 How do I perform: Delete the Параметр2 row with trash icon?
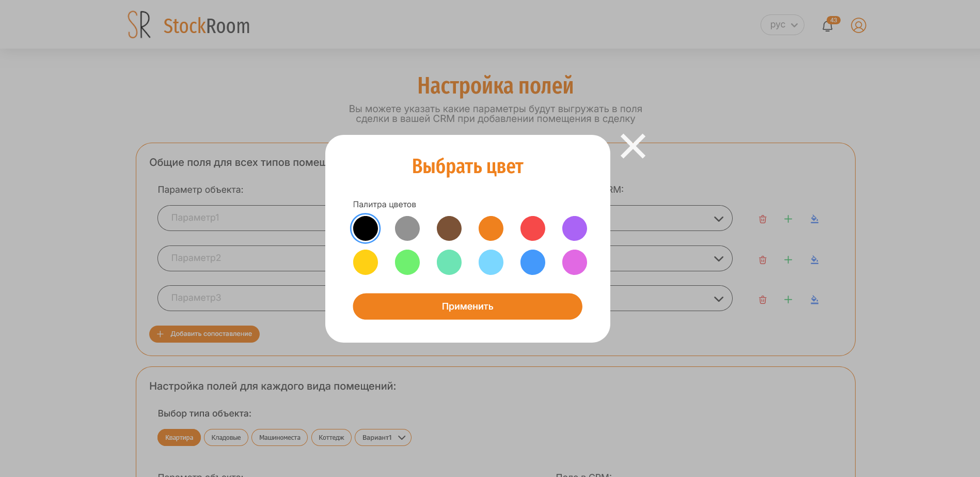pos(763,259)
